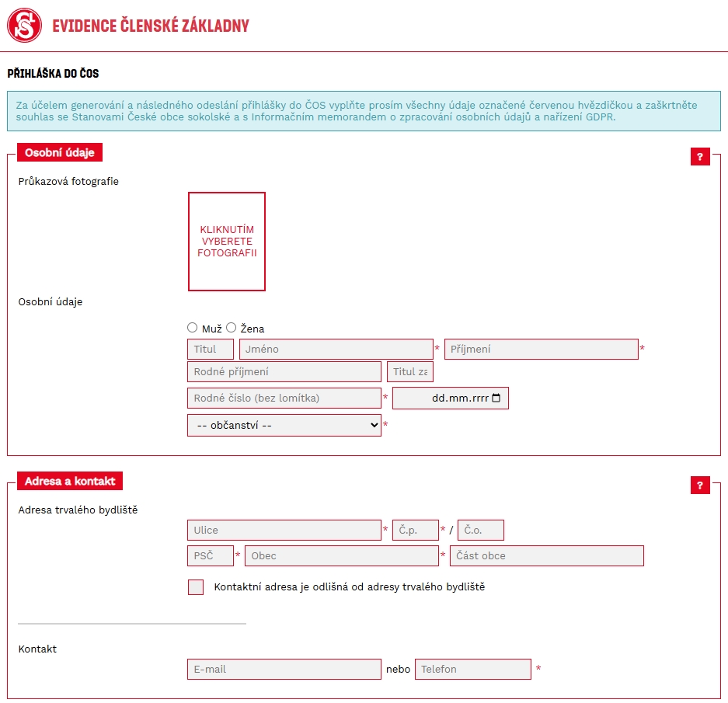
Task: Select the Muž radio button
Action: click(x=193, y=328)
